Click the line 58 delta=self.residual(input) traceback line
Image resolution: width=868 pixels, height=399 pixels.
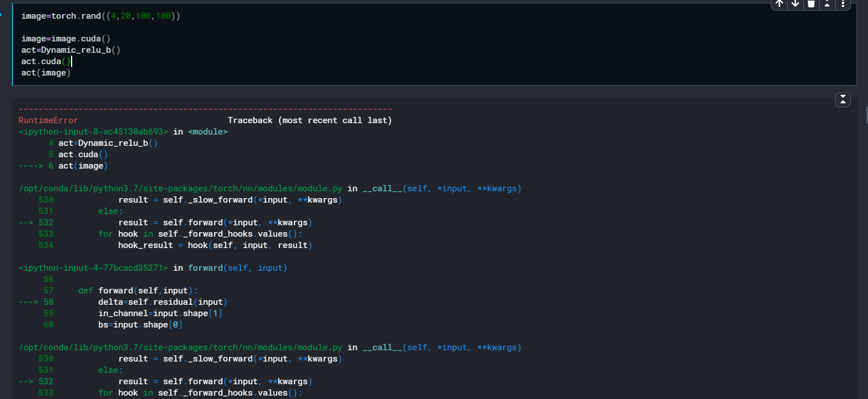pyautogui.click(x=162, y=302)
